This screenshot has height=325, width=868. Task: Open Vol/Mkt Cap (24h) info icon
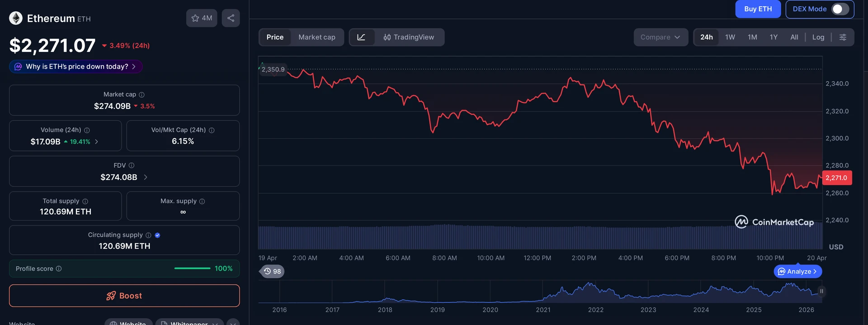click(212, 130)
